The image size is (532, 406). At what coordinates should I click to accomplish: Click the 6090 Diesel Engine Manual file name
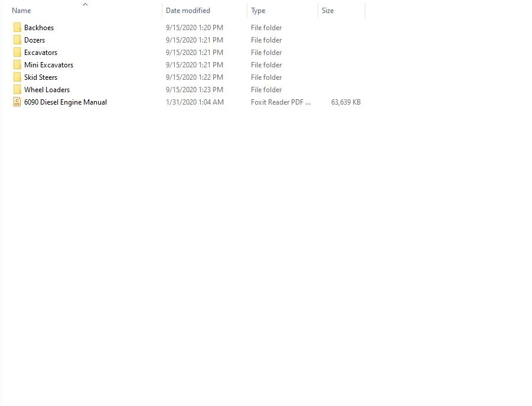pyautogui.click(x=66, y=102)
